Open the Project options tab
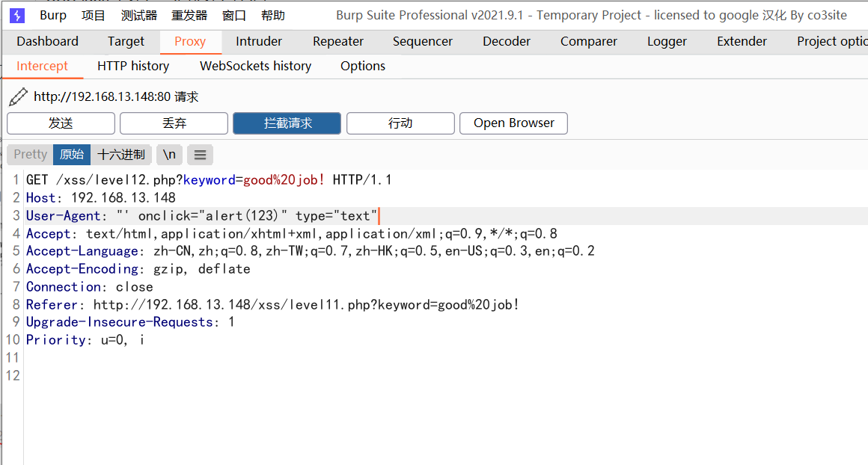Viewport: 868px width, 465px height. click(x=832, y=41)
